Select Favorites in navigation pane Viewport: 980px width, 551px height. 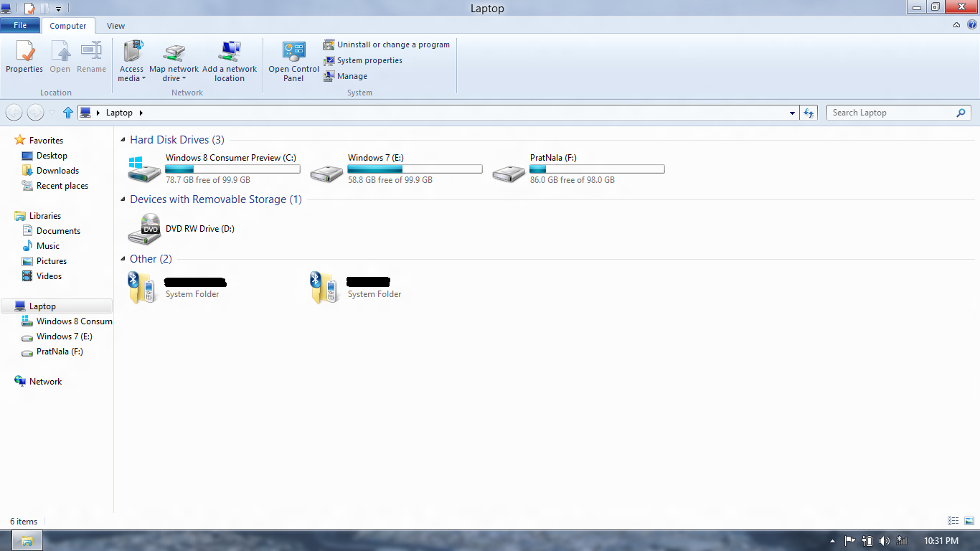click(x=46, y=141)
